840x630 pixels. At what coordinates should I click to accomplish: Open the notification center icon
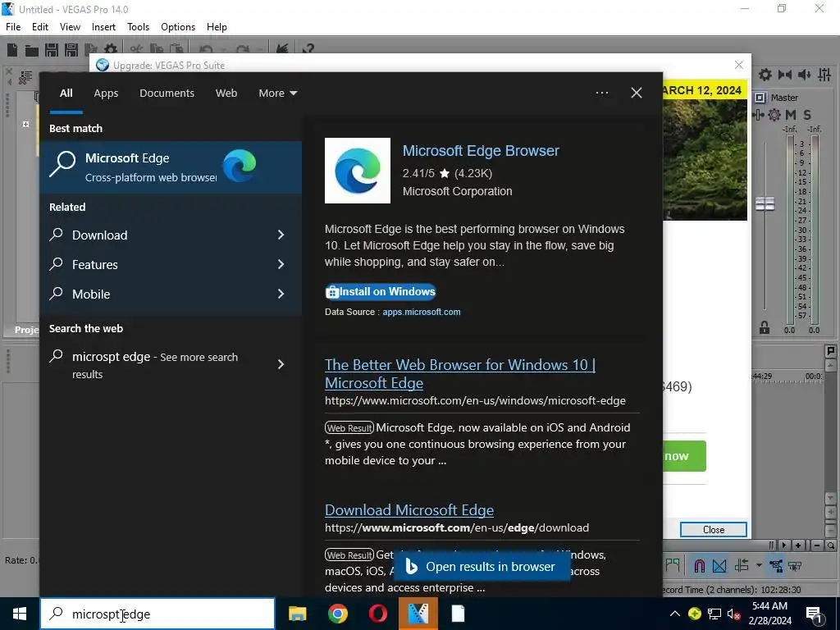point(815,614)
